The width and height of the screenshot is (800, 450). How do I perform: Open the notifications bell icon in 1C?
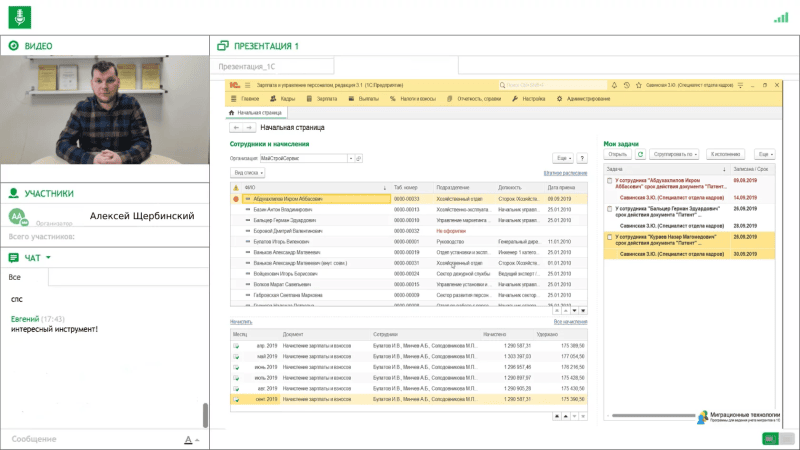tap(615, 87)
